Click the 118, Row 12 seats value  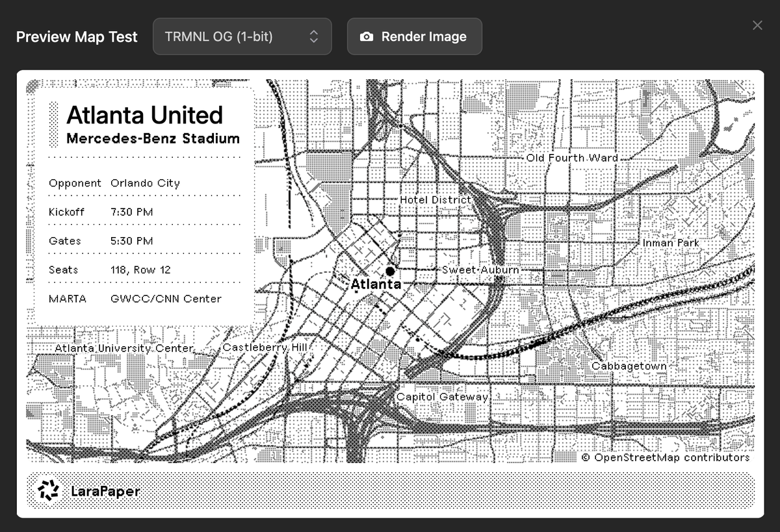pos(140,270)
